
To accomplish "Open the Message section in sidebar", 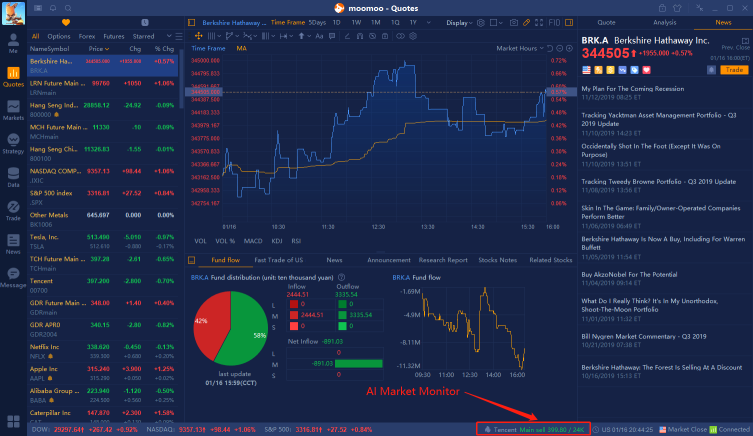I will point(13,278).
